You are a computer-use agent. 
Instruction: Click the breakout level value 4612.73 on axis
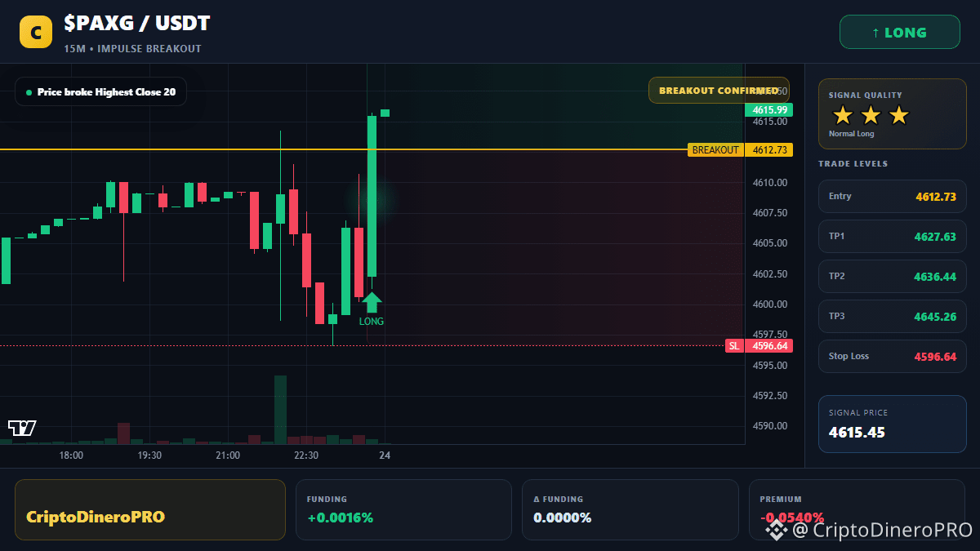pos(769,150)
